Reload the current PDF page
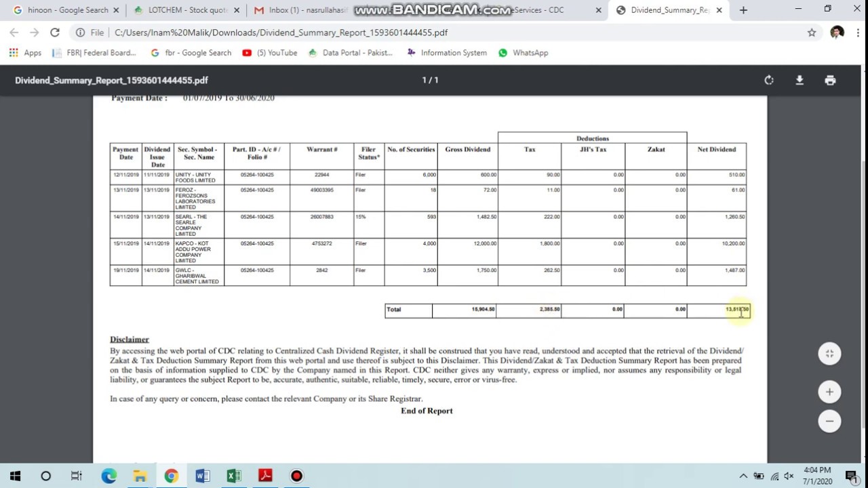The image size is (868, 488). tap(55, 33)
